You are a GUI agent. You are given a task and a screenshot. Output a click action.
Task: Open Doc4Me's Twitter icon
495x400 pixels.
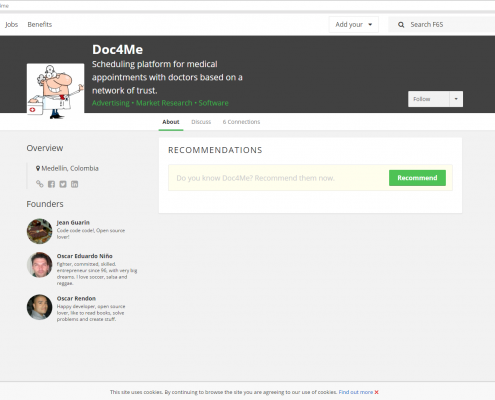(x=63, y=184)
